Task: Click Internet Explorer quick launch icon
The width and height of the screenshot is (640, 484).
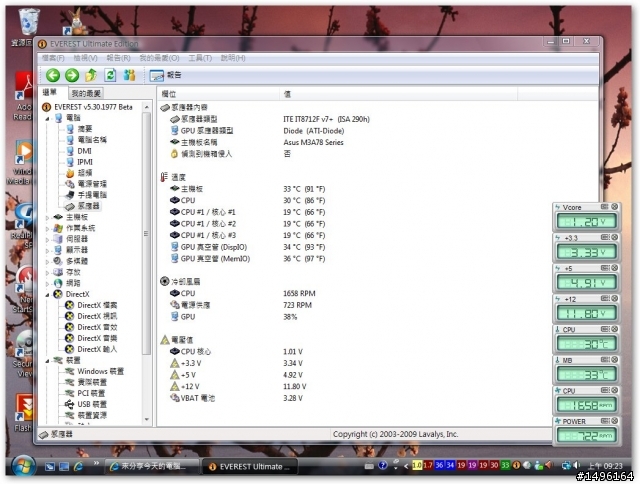Action: point(78,466)
